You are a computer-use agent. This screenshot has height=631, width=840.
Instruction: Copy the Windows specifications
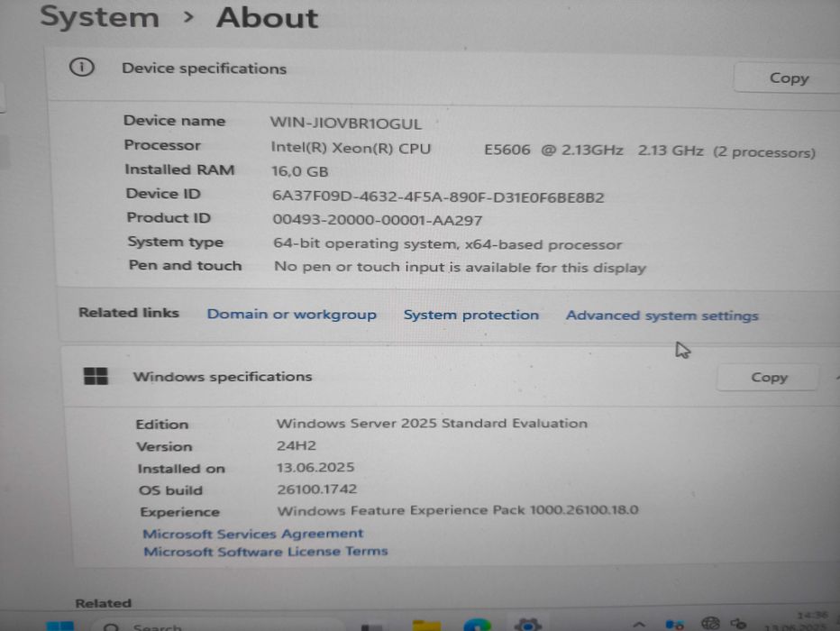pos(768,377)
